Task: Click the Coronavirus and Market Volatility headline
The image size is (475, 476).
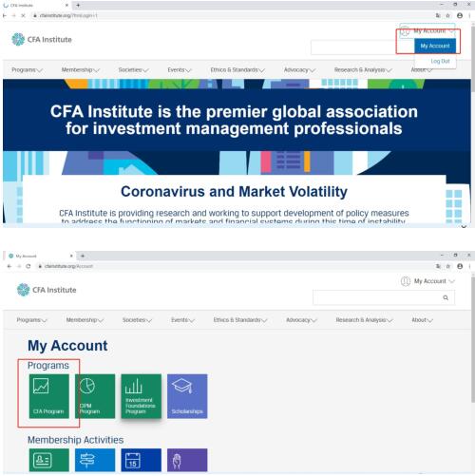Action: [234, 192]
